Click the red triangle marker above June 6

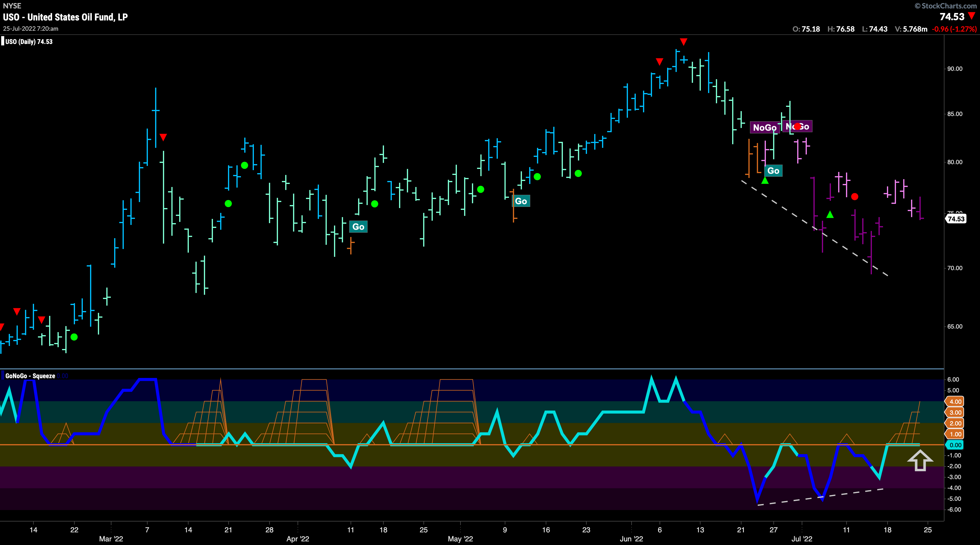(x=659, y=62)
